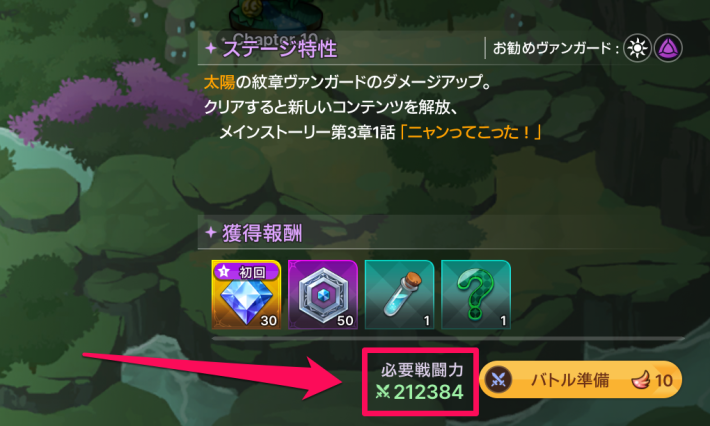Open the orange 「ニャンってこった！」 story link

click(470, 133)
